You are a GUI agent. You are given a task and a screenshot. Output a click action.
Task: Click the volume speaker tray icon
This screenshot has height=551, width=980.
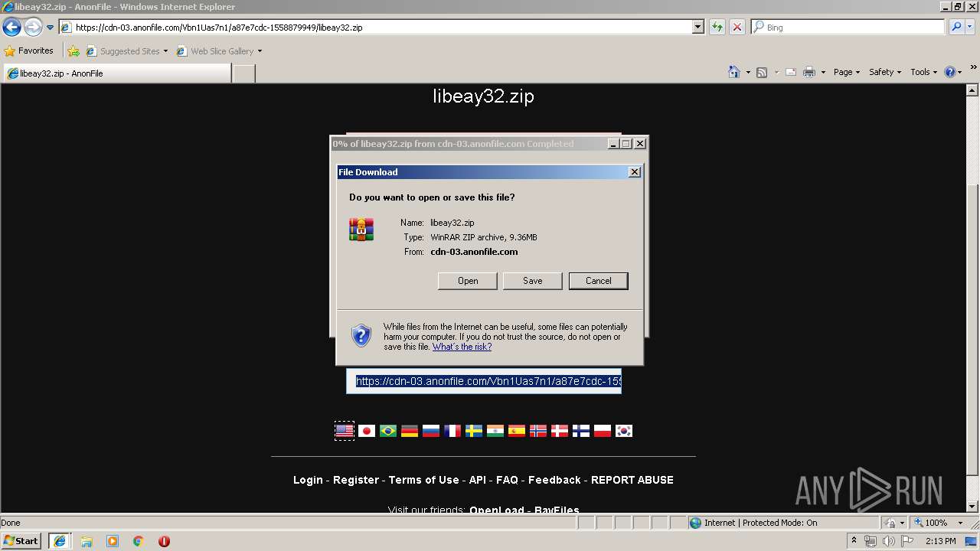click(x=888, y=541)
